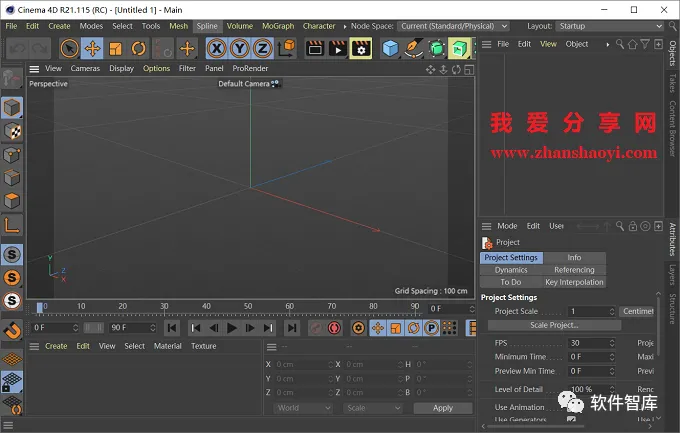Switch to the Dynamics tab
The width and height of the screenshot is (680, 433).
click(x=511, y=270)
